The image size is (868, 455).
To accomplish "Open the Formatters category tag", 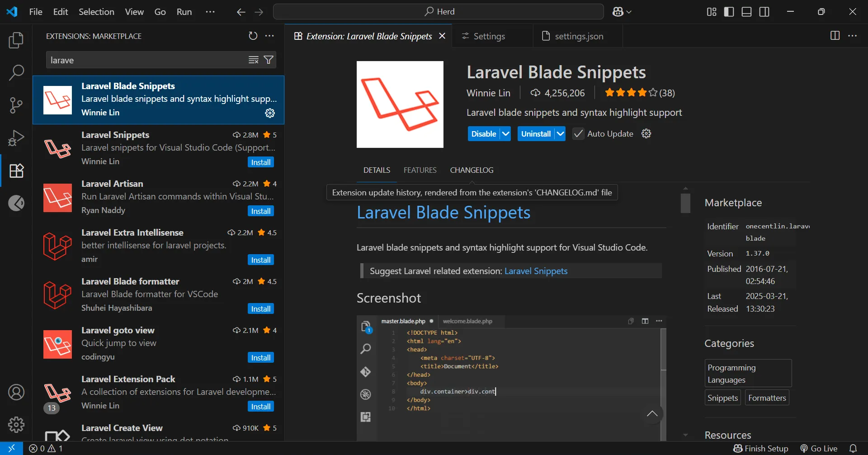I will tap(767, 398).
